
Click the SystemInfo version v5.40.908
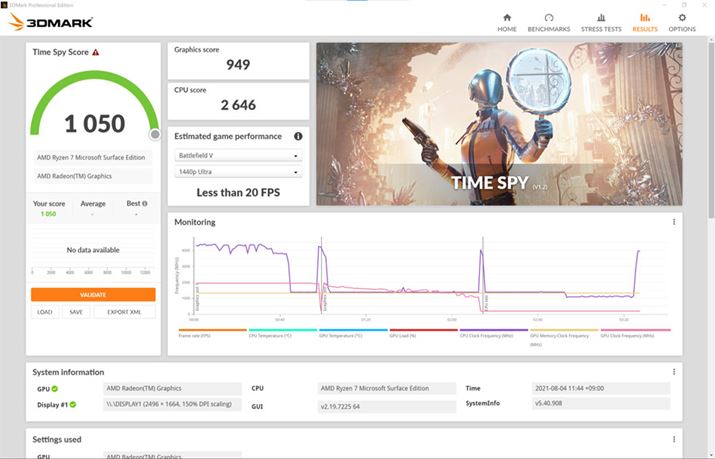pyautogui.click(x=601, y=403)
